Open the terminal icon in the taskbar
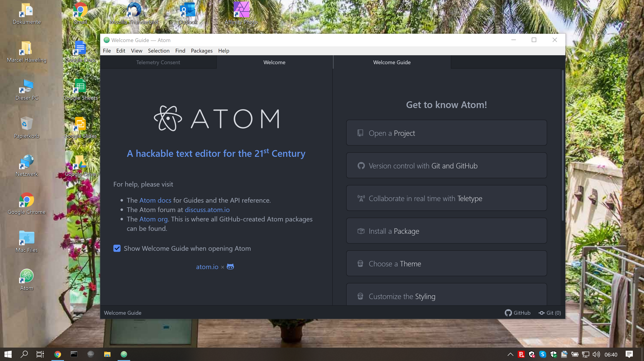This screenshot has height=361, width=644. (x=74, y=354)
